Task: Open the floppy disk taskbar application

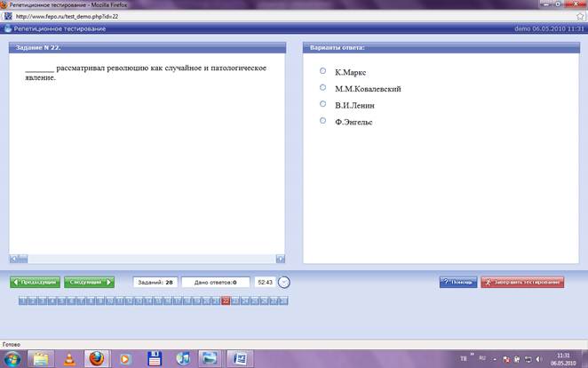Action: (x=155, y=359)
